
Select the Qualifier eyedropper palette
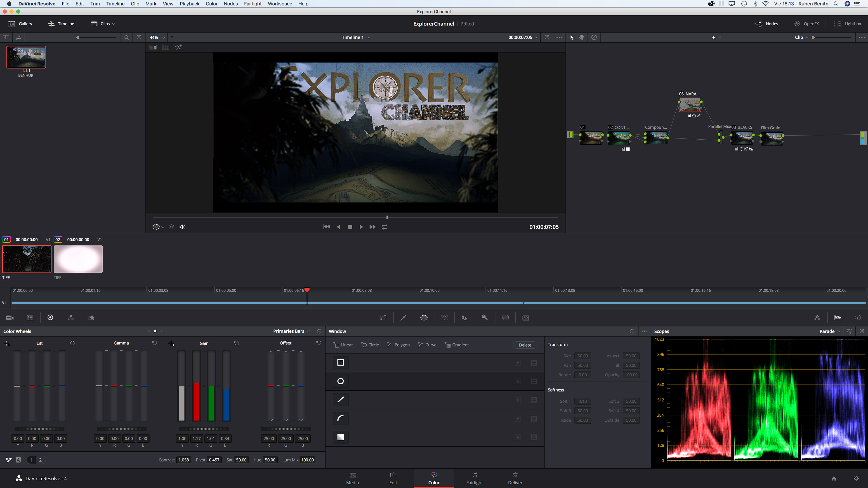point(403,318)
